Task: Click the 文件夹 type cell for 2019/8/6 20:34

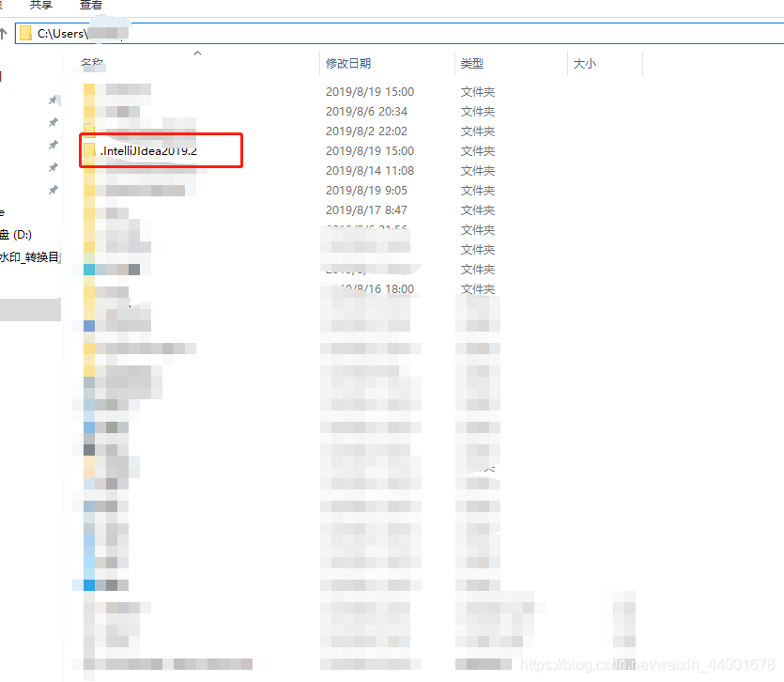Action: click(478, 111)
